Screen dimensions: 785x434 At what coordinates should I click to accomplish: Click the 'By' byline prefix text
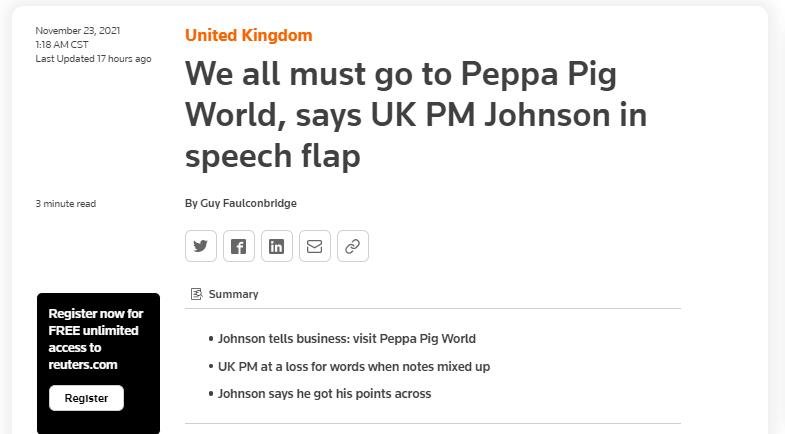191,203
